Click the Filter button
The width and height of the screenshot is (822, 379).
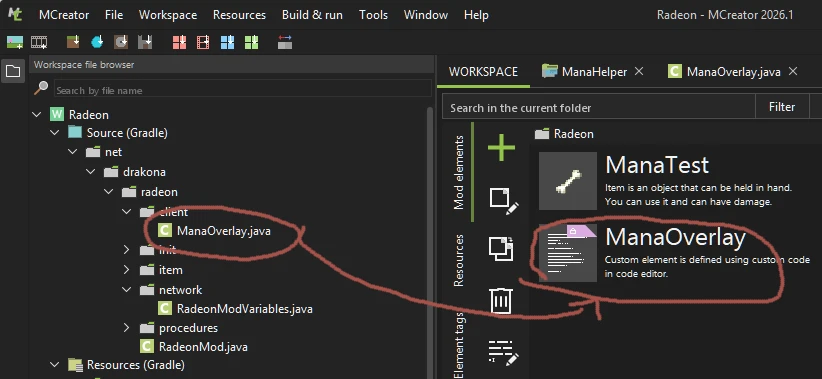click(782, 107)
